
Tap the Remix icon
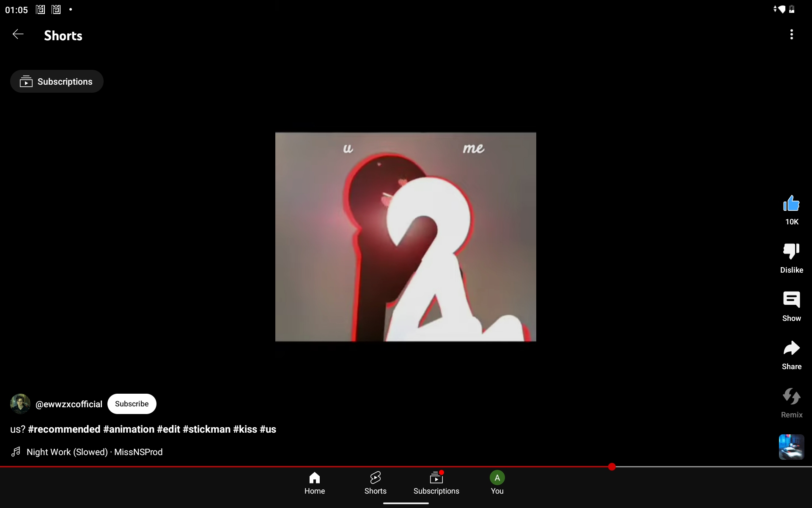coord(791,396)
